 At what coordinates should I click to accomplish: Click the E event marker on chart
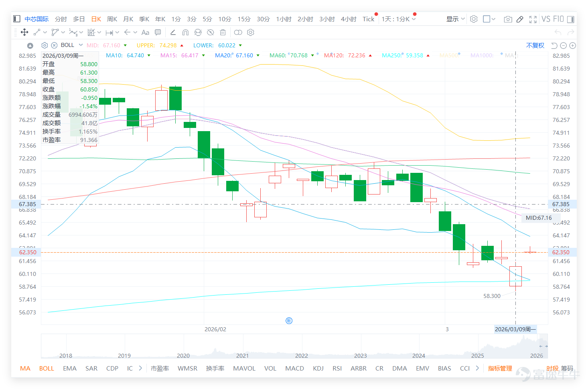tap(289, 320)
